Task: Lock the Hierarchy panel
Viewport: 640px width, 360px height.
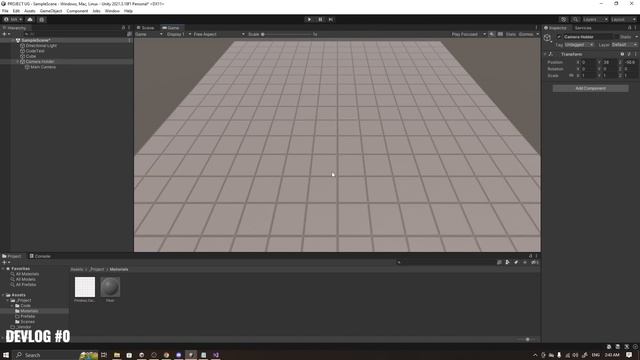Action: click(x=123, y=28)
